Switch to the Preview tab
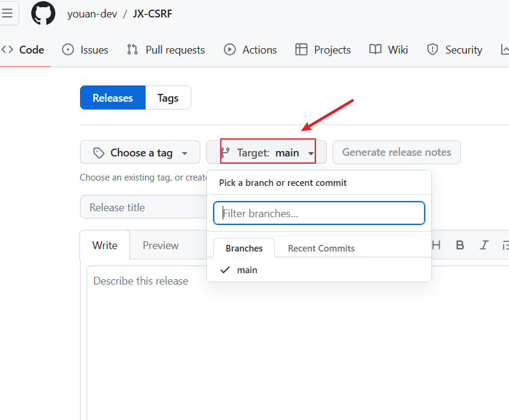The image size is (509, 420). pos(161,246)
